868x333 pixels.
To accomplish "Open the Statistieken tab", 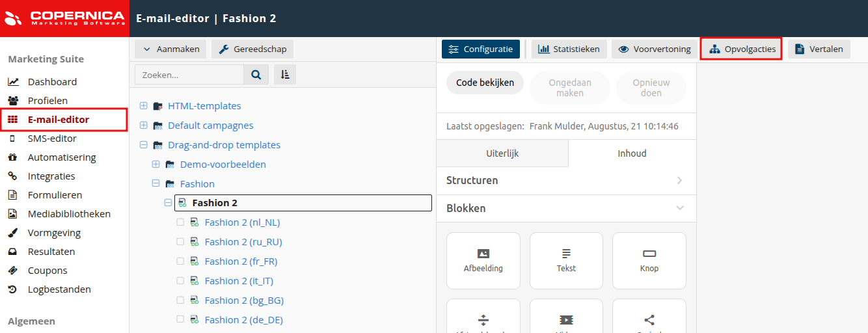I will [569, 49].
